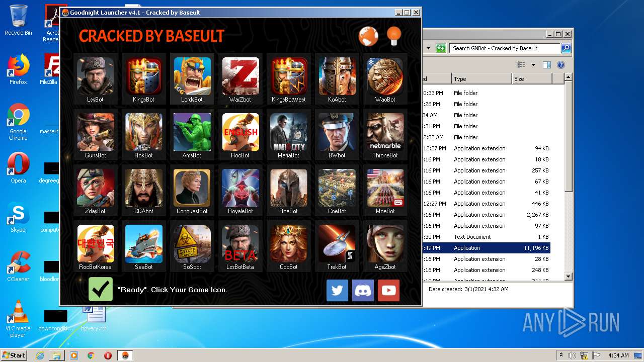Click the Explorer refresh green arrows button
The width and height of the screenshot is (644, 362).
[441, 48]
